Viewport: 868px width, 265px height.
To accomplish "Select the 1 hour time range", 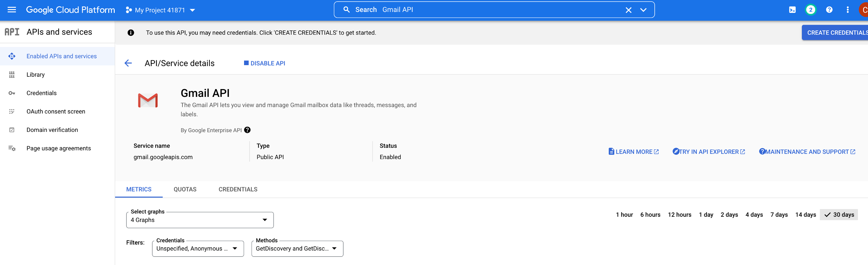I will click(x=624, y=215).
